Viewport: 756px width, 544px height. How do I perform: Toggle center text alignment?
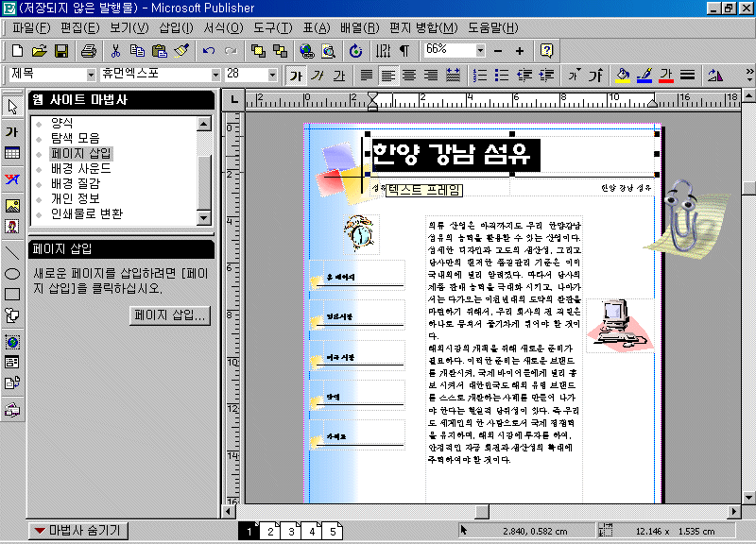409,75
